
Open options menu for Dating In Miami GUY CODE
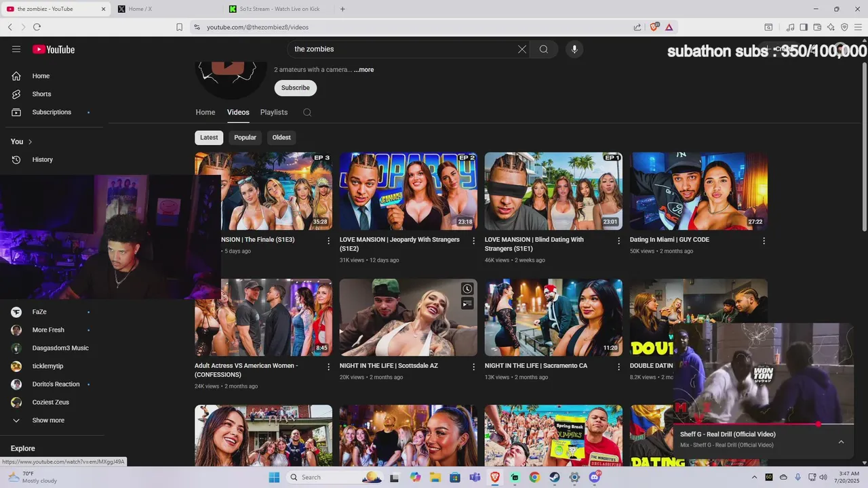pos(764,241)
